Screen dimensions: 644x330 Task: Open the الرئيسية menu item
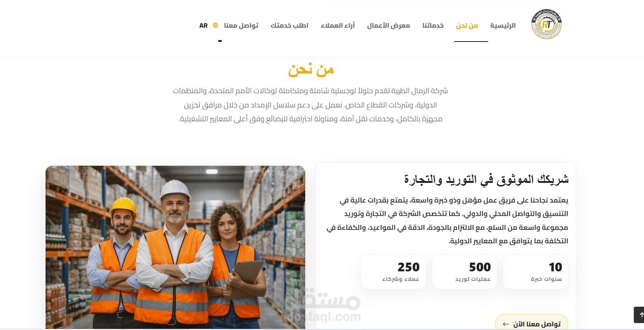pyautogui.click(x=503, y=25)
